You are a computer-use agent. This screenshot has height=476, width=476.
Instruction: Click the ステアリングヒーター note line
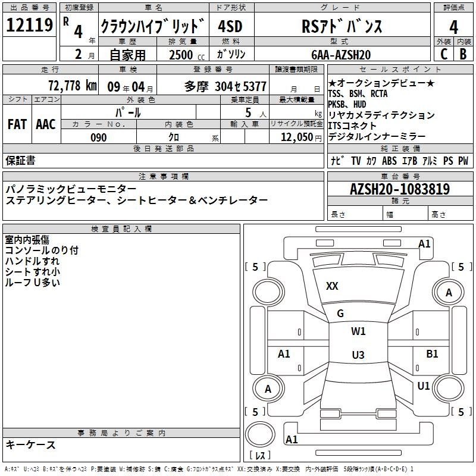[x=137, y=200]
